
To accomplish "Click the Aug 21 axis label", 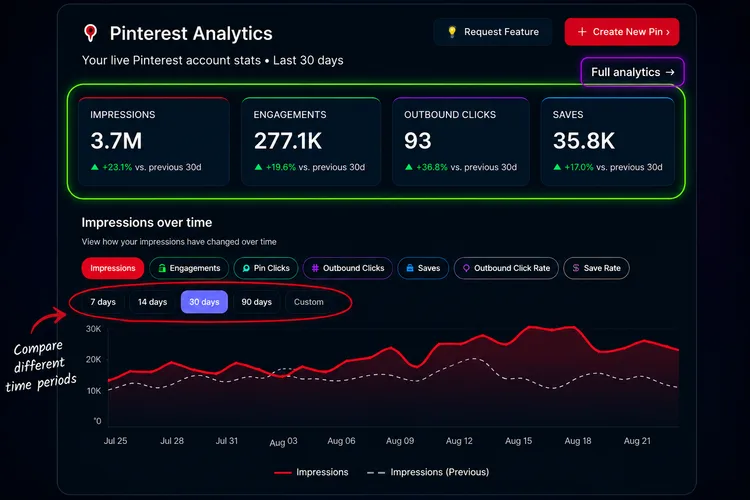I will tap(637, 441).
